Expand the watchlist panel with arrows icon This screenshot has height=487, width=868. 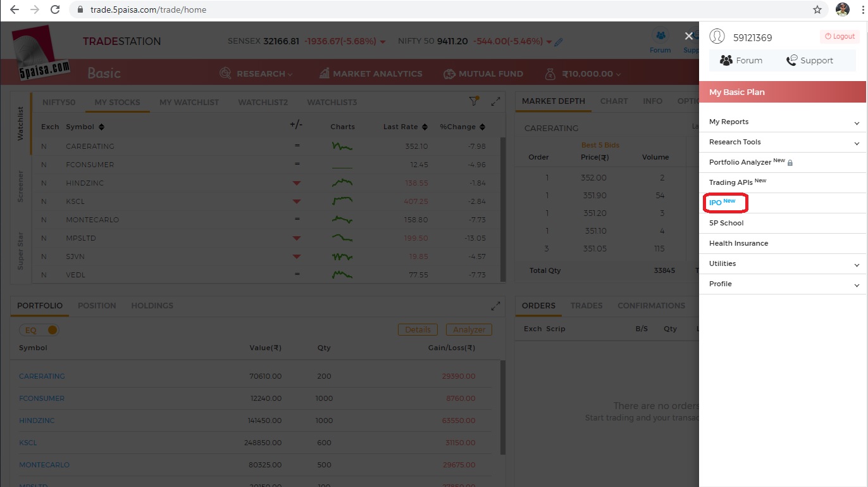(495, 101)
